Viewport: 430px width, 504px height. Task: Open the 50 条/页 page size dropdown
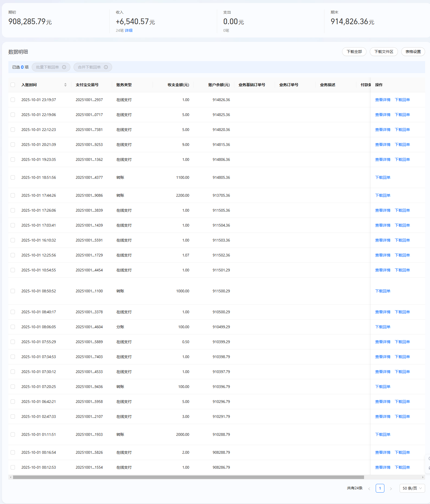412,488
